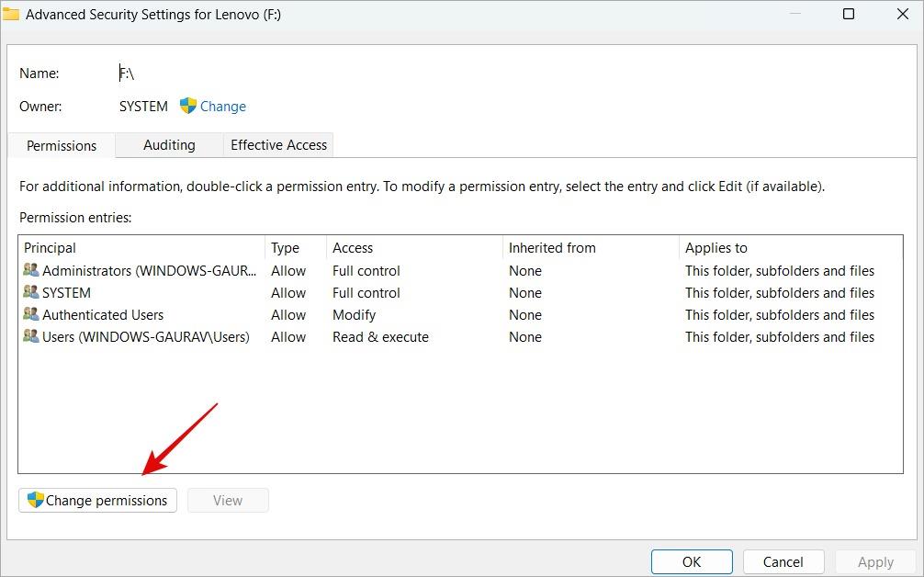924x577 pixels.
Task: Select the Users (WINDOWS-GAURAV\Users) entry
Action: pyautogui.click(x=145, y=337)
